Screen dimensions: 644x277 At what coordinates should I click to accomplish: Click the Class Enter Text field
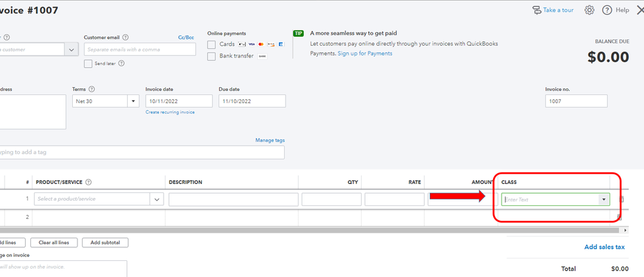[549, 200]
